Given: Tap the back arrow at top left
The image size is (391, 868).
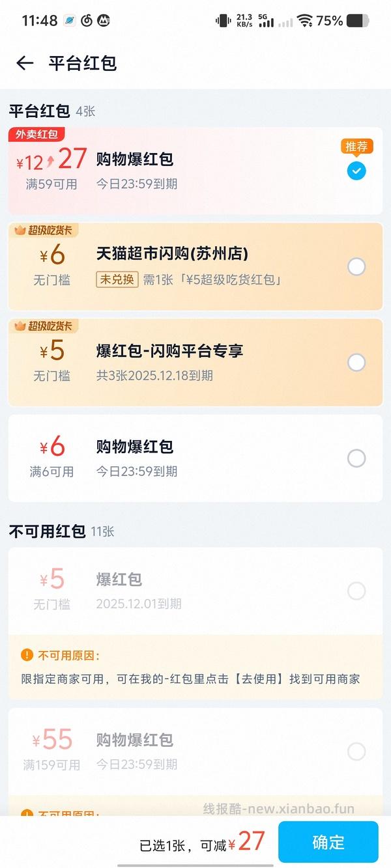Looking at the screenshot, I should click(24, 63).
